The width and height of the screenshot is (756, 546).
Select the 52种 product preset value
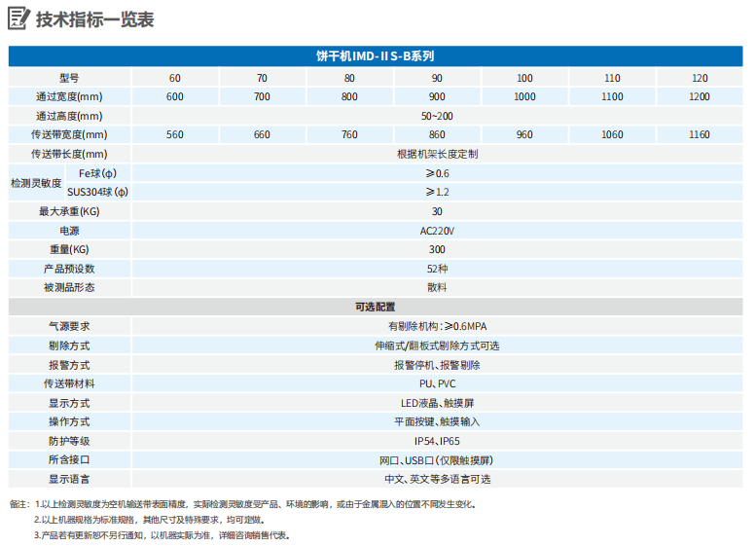pyautogui.click(x=437, y=269)
